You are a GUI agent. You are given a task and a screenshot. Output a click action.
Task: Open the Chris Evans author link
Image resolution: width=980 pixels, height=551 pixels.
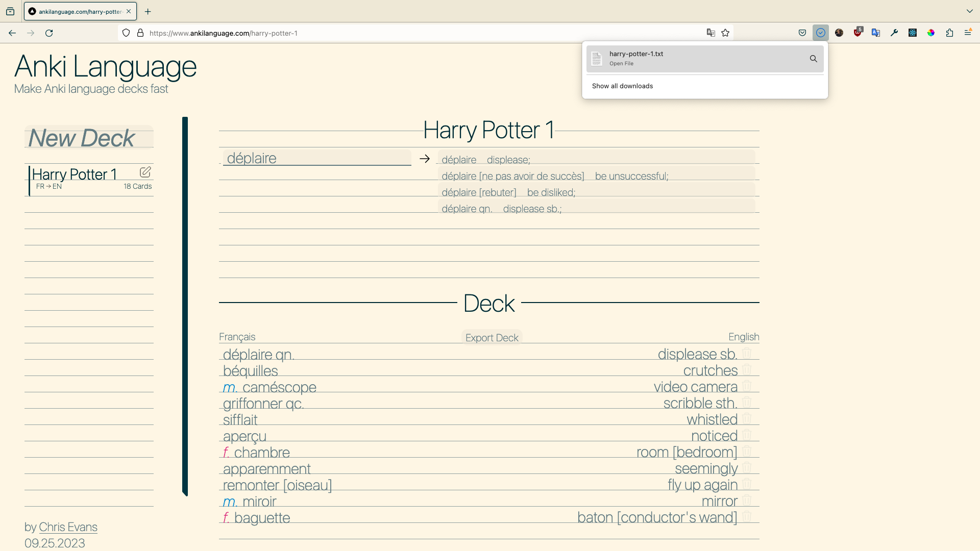coord(68,527)
